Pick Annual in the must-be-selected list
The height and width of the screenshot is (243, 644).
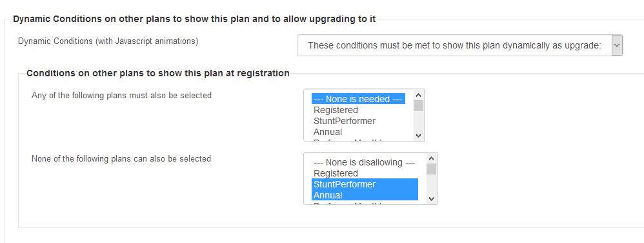click(327, 132)
